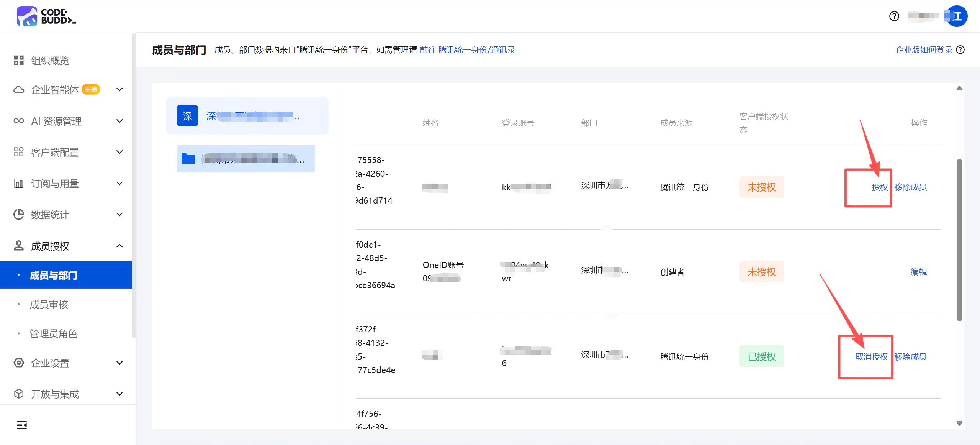Expand the 开放与集成 chevron
Viewport: 980px width, 445px height.
tap(119, 394)
